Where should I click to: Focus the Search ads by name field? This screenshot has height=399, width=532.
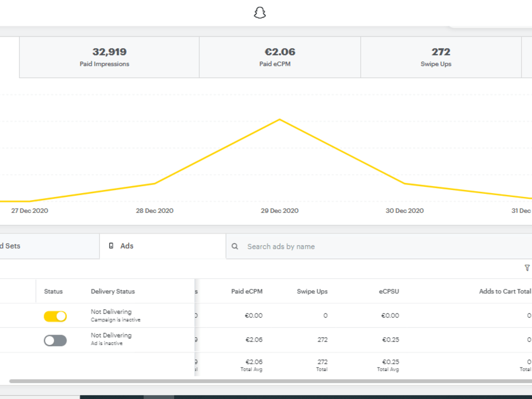[x=379, y=246]
